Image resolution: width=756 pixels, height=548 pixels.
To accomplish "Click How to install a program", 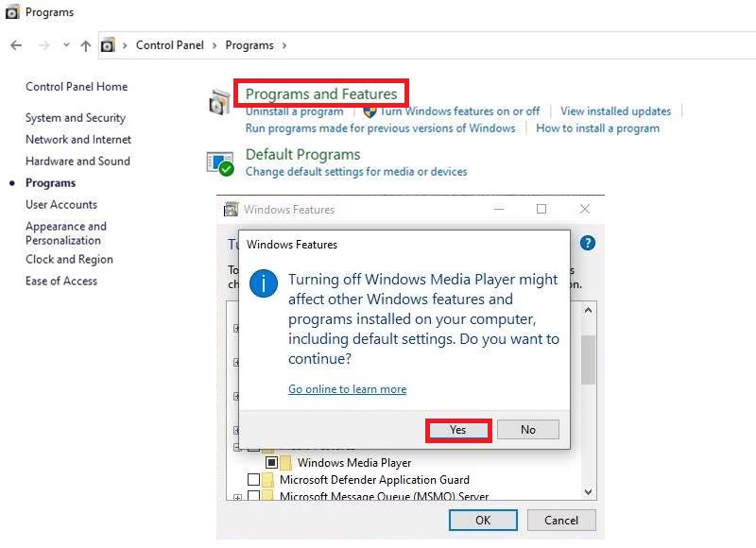I will (x=597, y=128).
